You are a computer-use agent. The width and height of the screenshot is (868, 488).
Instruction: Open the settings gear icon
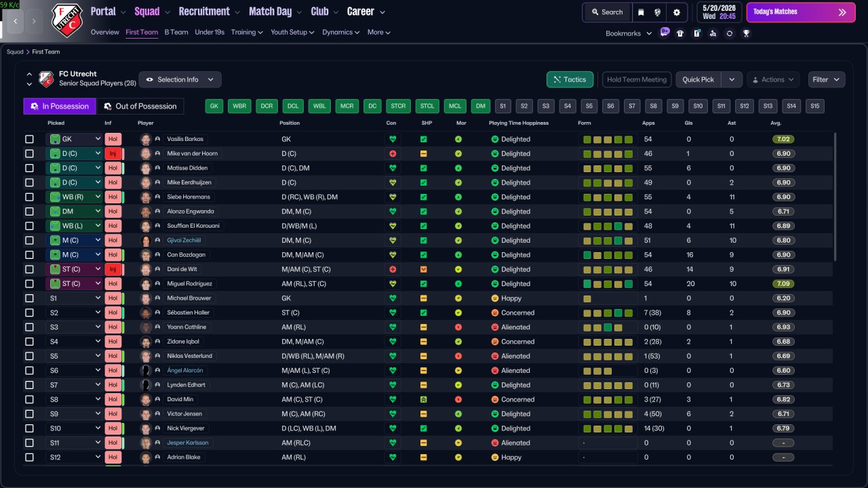point(677,12)
